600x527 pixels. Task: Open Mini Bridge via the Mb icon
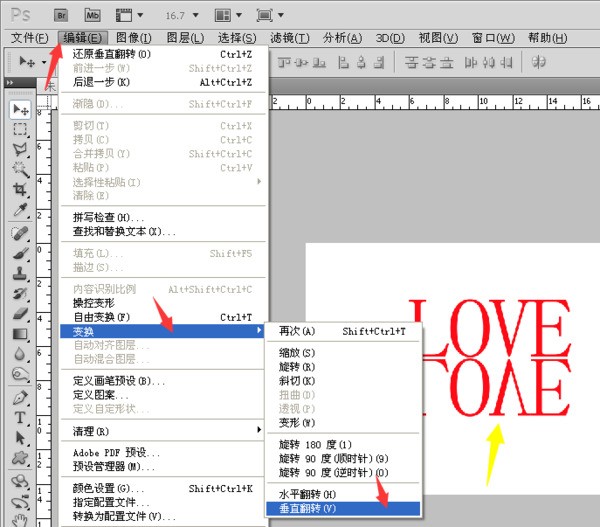[92, 15]
